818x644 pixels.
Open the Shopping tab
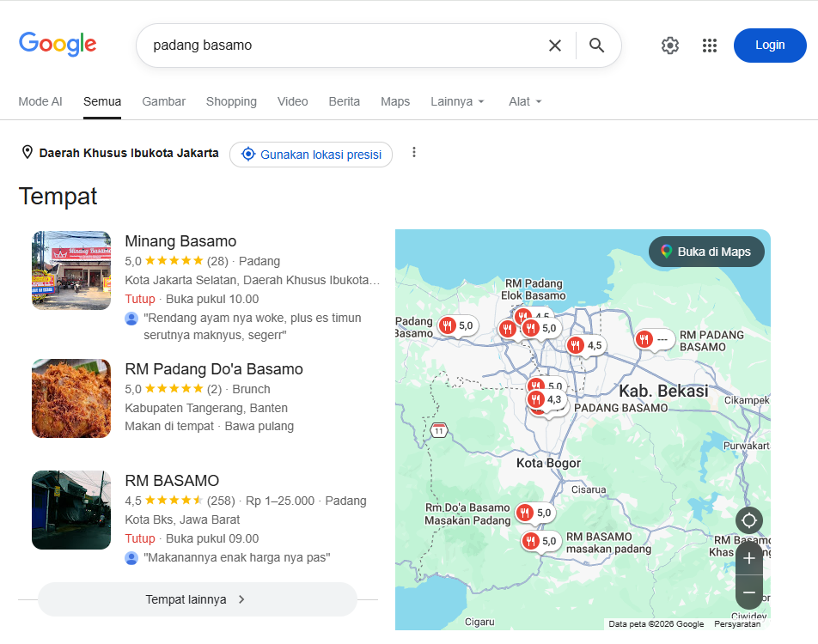point(231,101)
